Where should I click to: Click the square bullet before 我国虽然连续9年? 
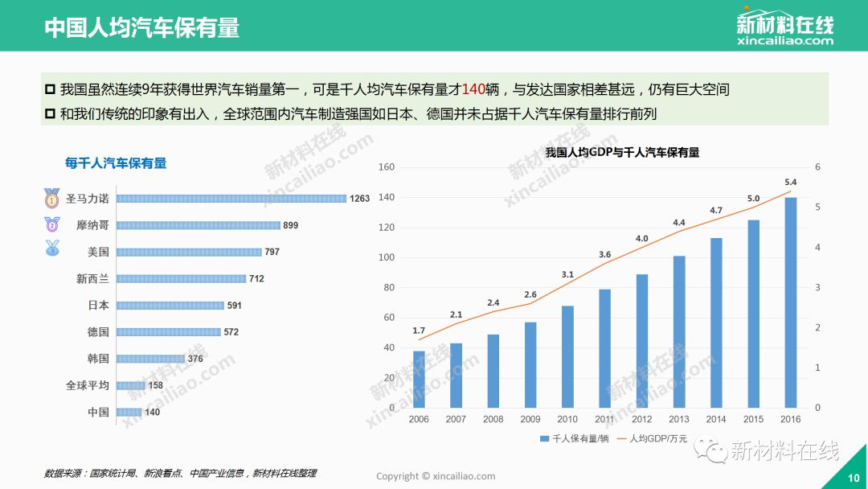click(50, 88)
